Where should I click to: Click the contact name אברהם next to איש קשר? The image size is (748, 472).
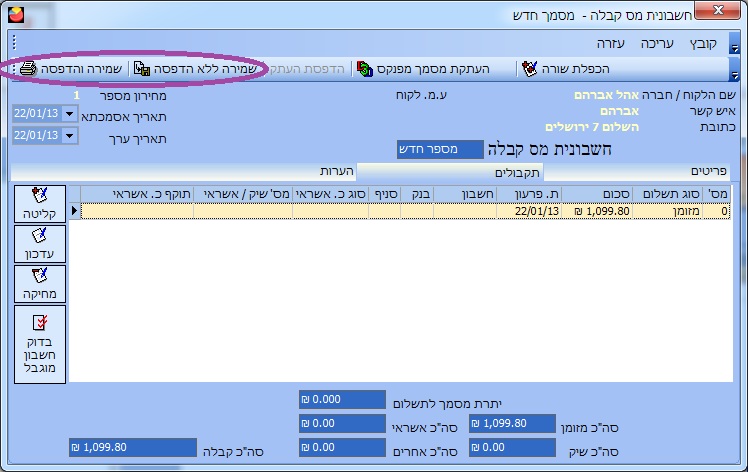click(620, 111)
